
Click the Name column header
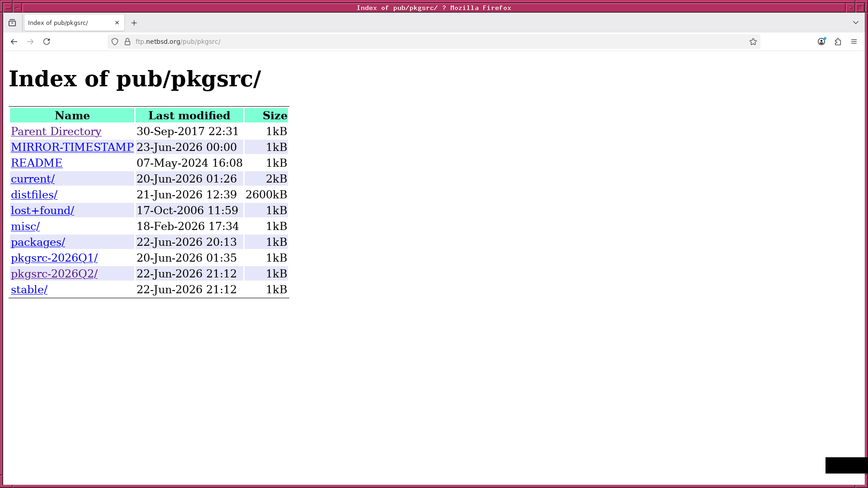point(72,116)
